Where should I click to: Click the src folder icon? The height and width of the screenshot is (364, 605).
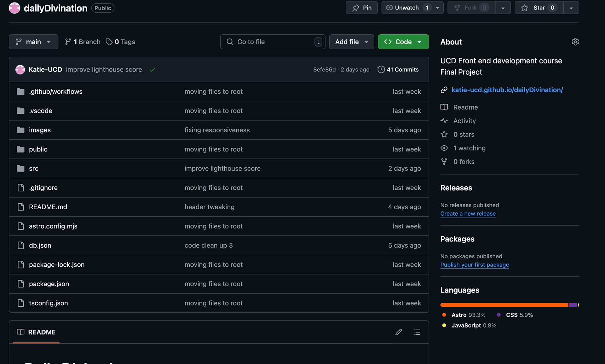[21, 169]
